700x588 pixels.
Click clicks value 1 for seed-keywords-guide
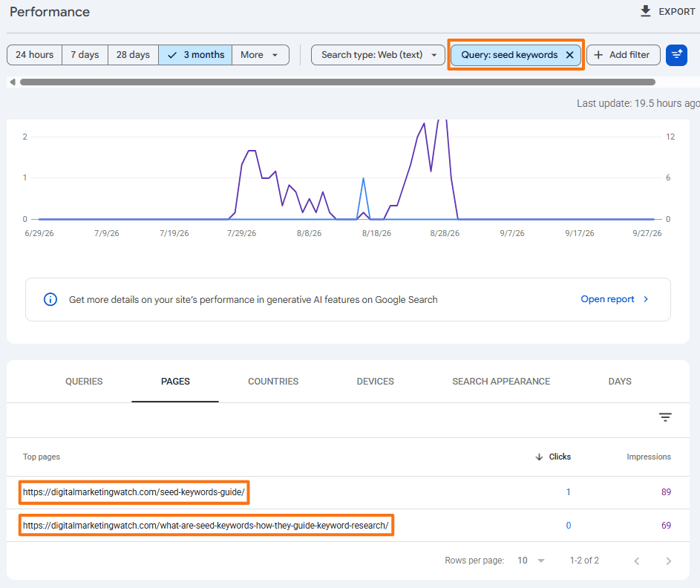point(569,492)
